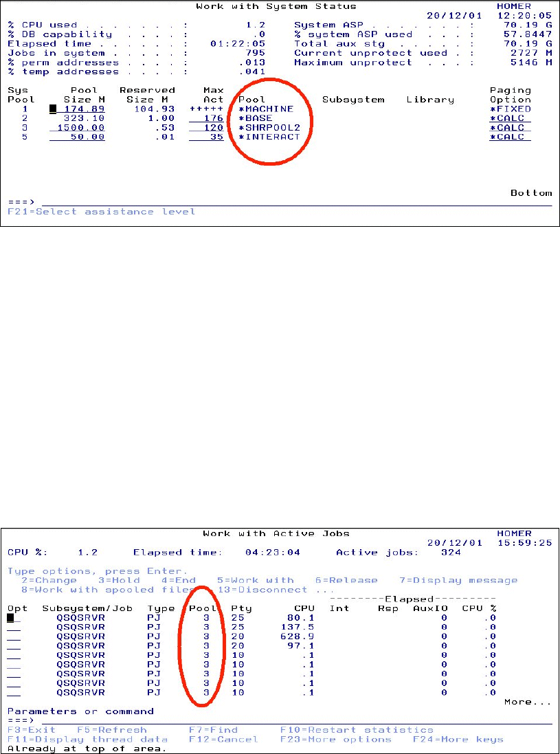
Task: Click Active Jobs command line input
Action: 297,720
